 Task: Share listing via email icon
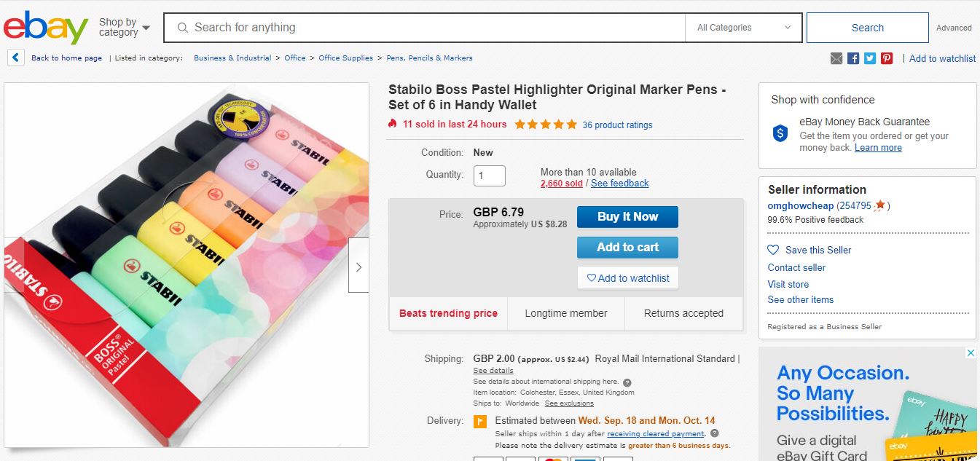836,58
